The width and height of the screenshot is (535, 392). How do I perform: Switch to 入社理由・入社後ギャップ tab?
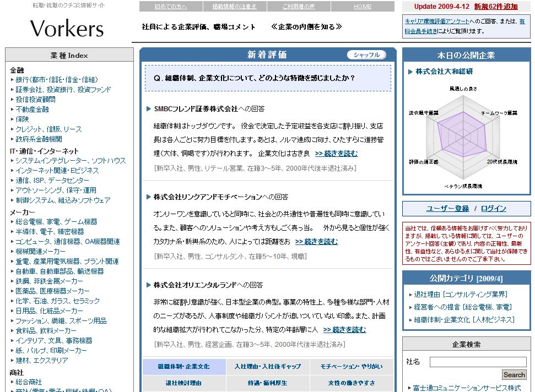[x=268, y=367]
